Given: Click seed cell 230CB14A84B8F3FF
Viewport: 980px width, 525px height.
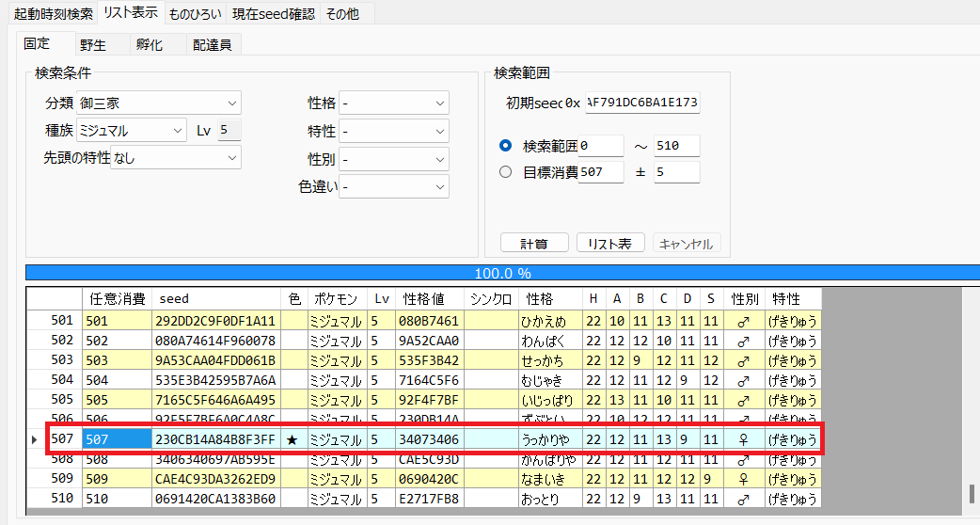Looking at the screenshot, I should (x=216, y=440).
